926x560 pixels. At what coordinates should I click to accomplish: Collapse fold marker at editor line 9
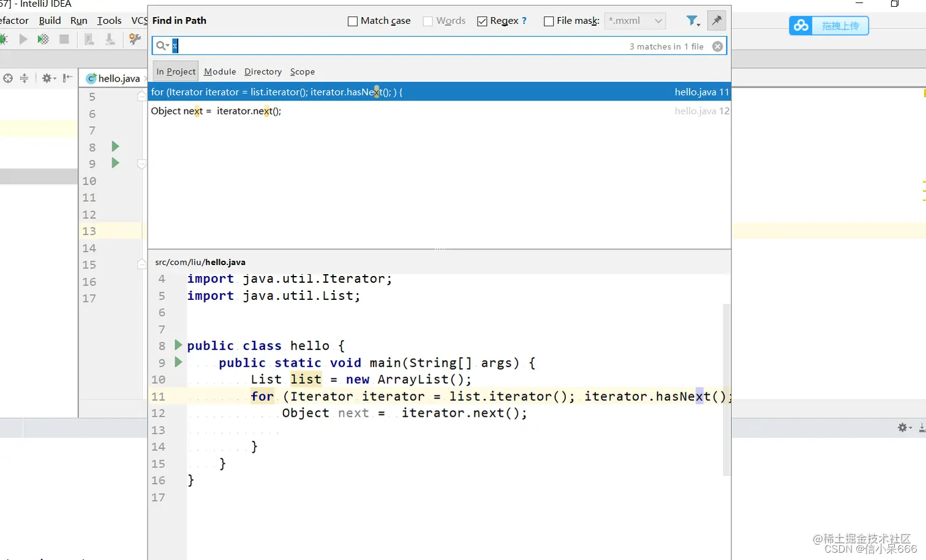[x=141, y=164]
